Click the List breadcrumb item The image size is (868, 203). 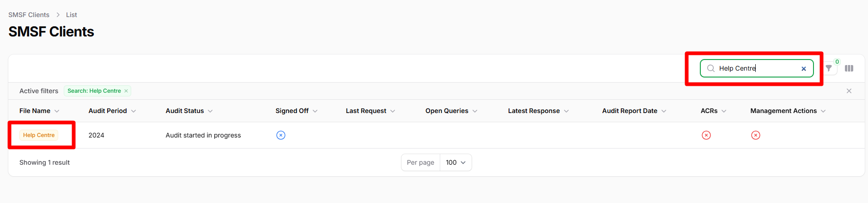(x=72, y=15)
